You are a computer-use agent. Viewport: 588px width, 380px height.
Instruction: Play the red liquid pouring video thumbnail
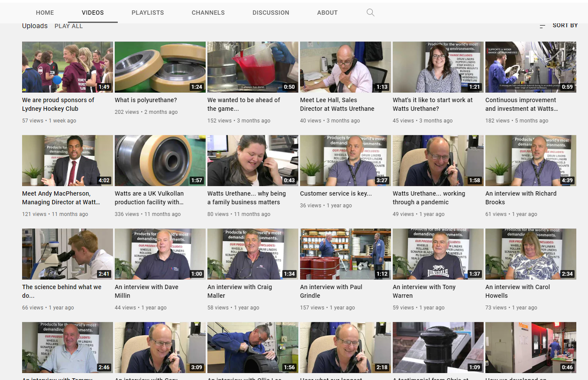[253, 67]
